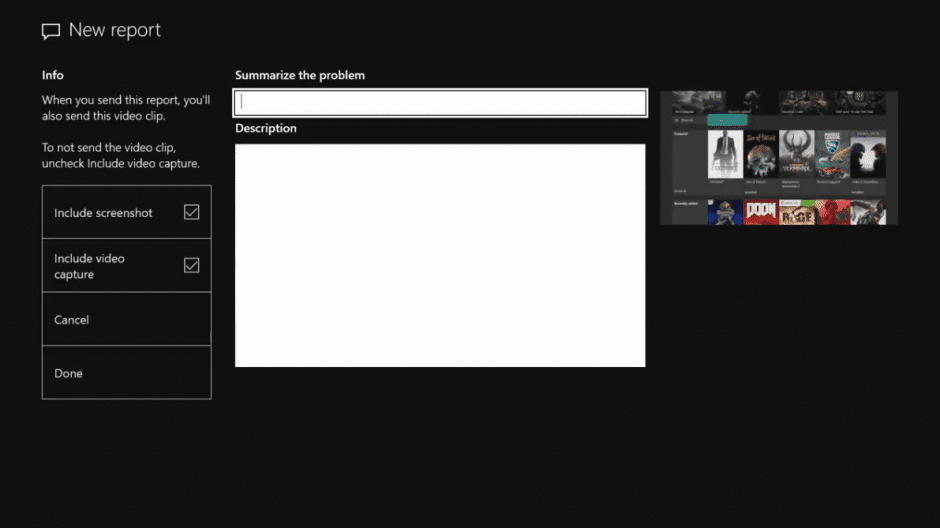Pick the Rocket League cover in the preview
This screenshot has width=940, height=528.
click(832, 154)
